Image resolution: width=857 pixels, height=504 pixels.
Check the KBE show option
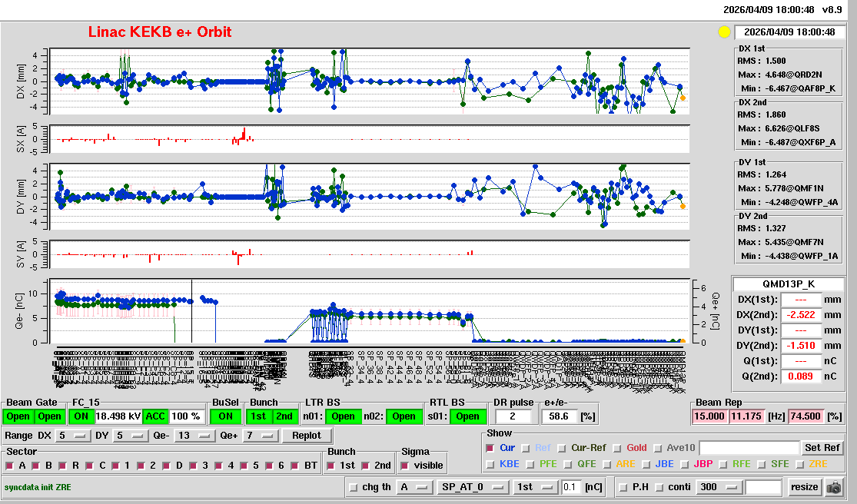490,464
